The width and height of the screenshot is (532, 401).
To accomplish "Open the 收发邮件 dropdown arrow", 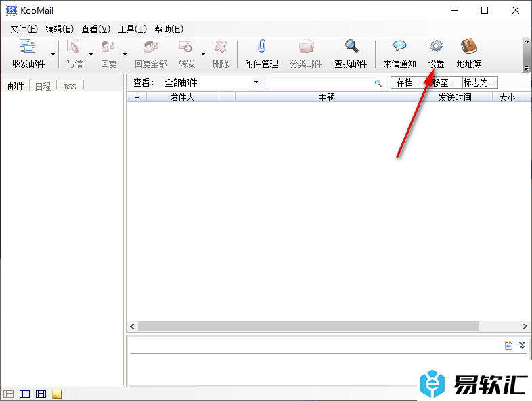I will coord(53,55).
